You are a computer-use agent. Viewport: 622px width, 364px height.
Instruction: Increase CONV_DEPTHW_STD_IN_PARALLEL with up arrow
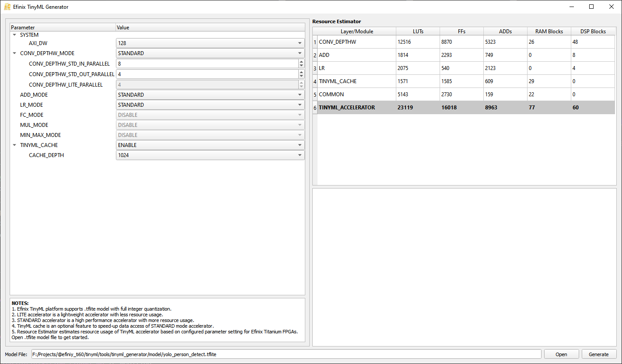coord(301,62)
